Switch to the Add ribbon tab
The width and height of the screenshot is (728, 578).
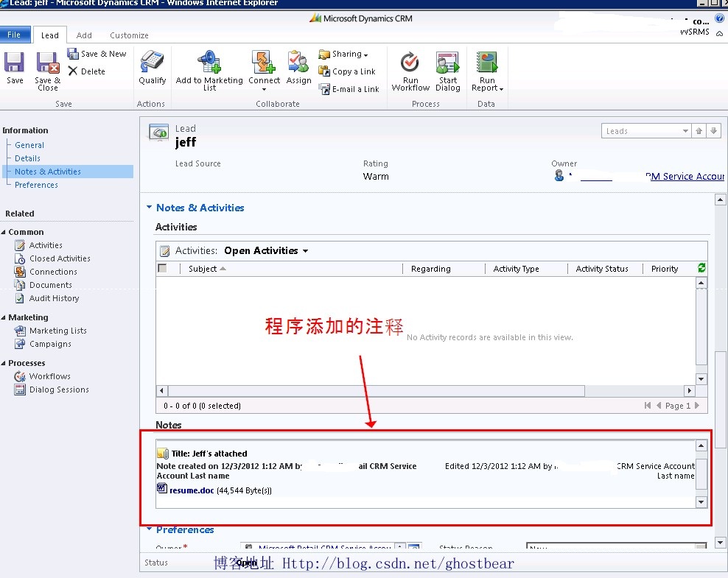click(84, 35)
